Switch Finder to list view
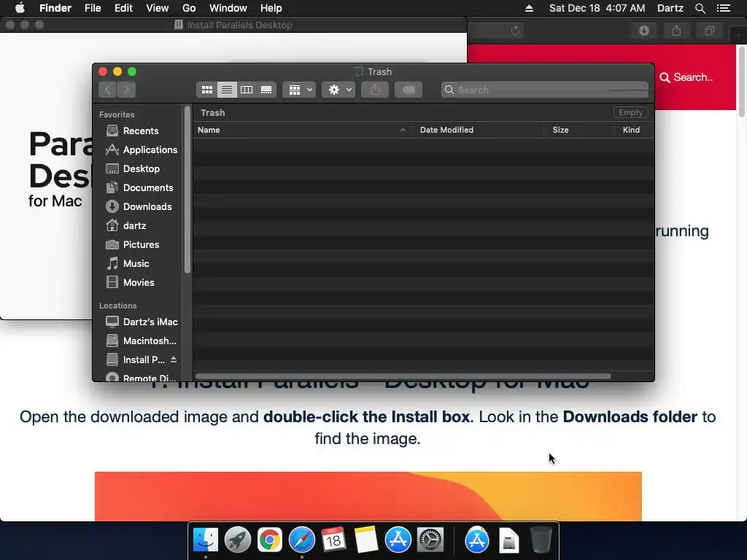The image size is (747, 560). [x=227, y=90]
